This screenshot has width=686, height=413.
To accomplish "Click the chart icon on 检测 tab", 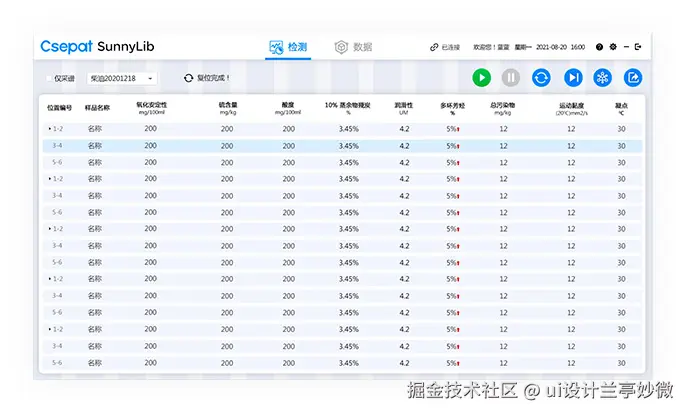I will click(x=276, y=47).
